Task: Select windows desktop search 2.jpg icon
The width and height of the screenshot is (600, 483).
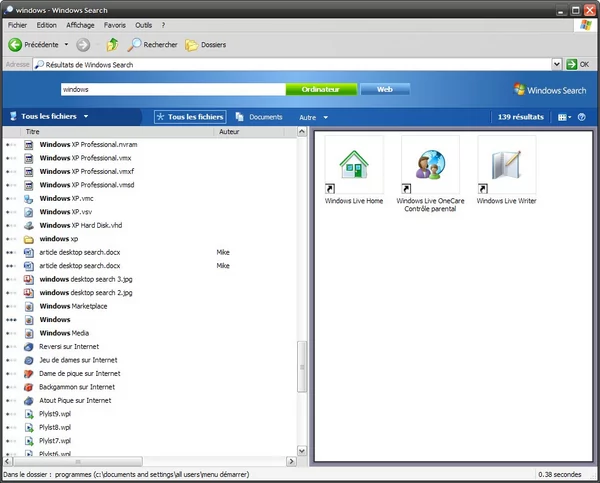Action: coord(29,293)
